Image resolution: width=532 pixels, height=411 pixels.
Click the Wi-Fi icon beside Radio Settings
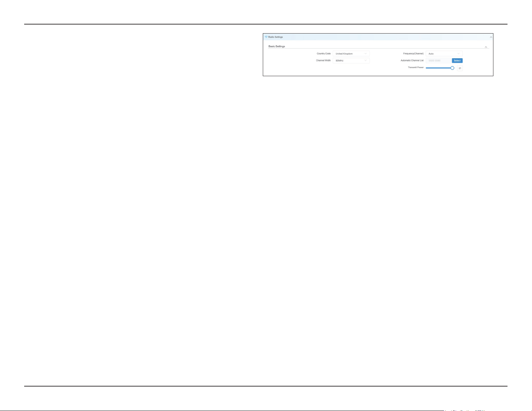(266, 37)
